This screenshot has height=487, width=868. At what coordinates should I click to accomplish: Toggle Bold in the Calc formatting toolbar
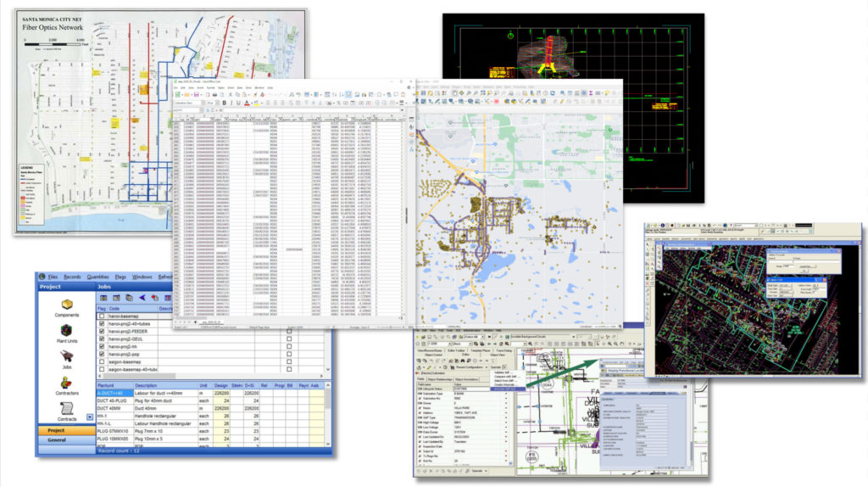pos(224,103)
